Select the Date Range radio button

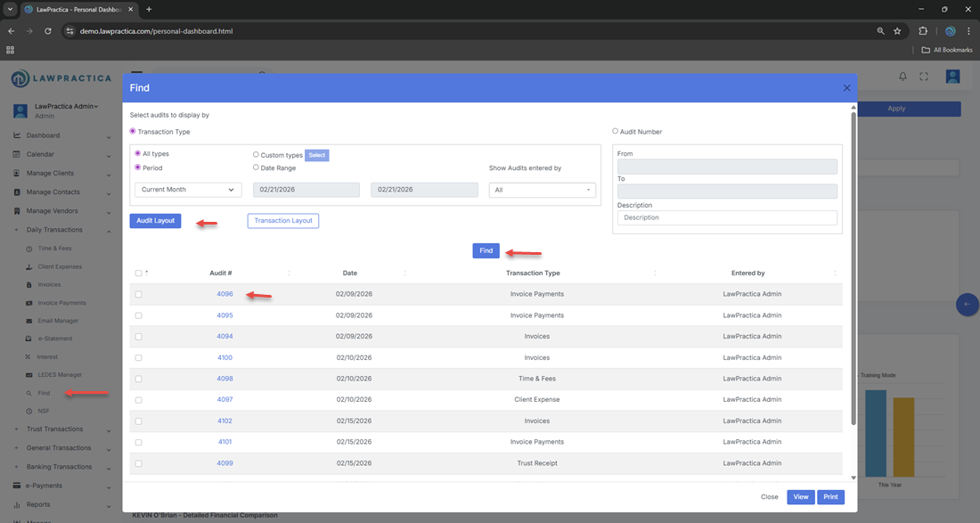257,168
